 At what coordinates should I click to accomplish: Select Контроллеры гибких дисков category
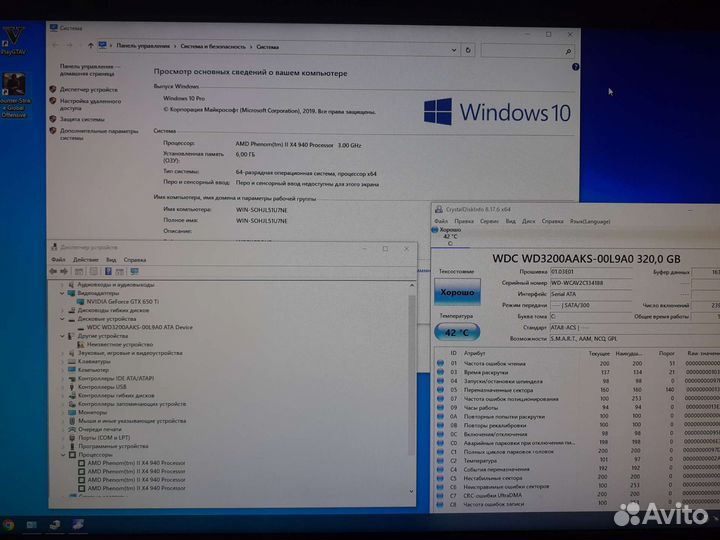116,395
